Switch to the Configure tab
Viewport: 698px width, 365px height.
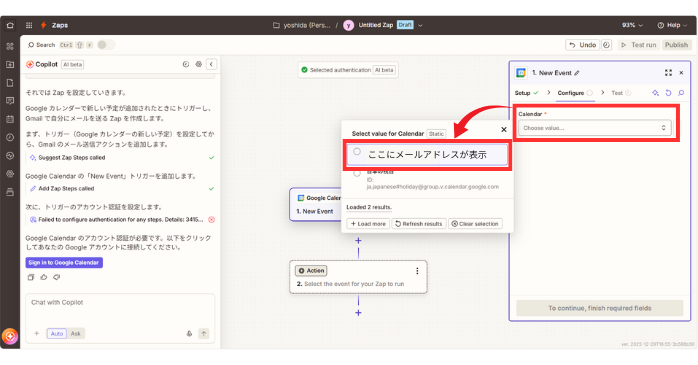575,93
